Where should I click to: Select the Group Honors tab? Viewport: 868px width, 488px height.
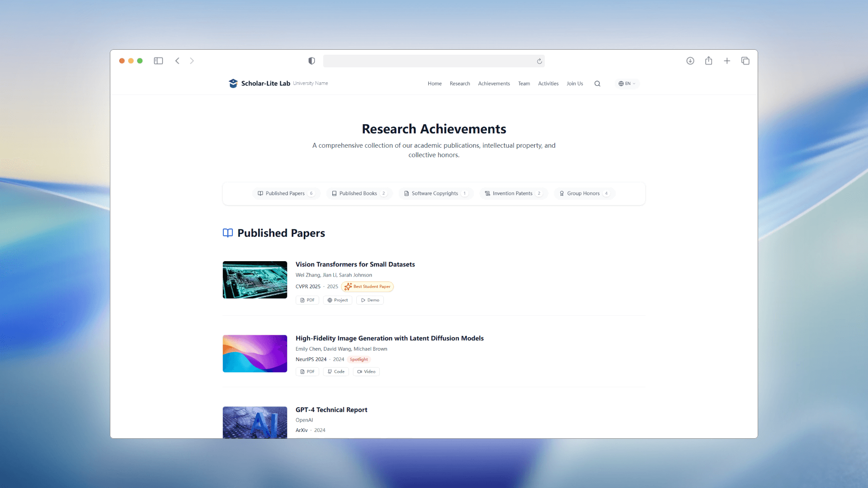(x=584, y=193)
